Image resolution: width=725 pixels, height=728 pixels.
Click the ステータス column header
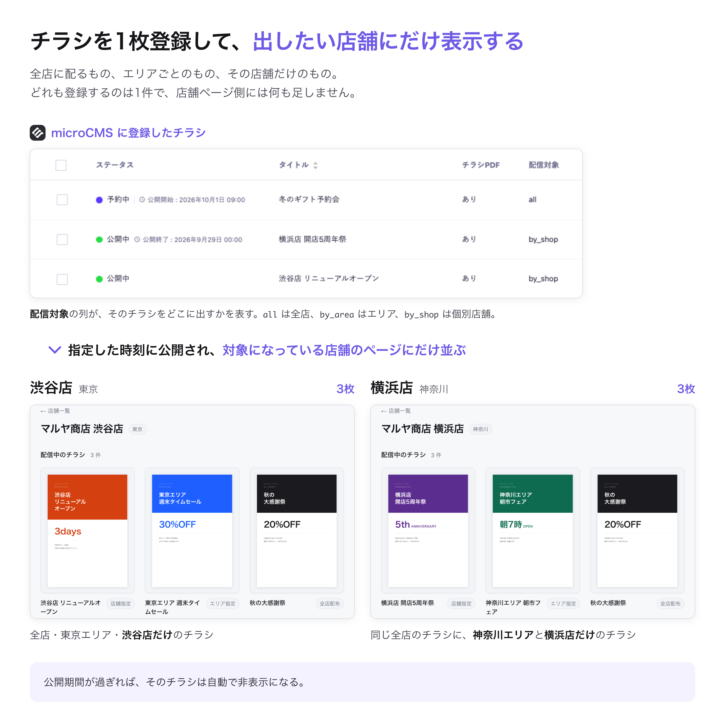coord(115,165)
